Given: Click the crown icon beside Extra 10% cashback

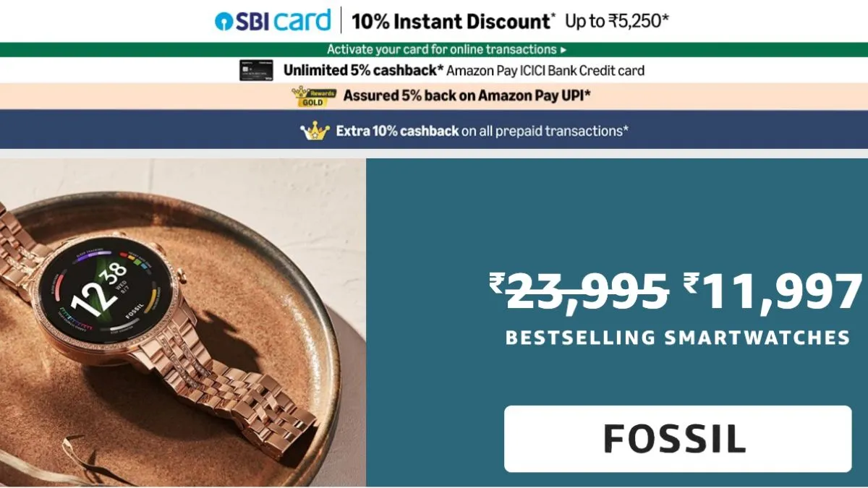Looking at the screenshot, I should click(315, 131).
